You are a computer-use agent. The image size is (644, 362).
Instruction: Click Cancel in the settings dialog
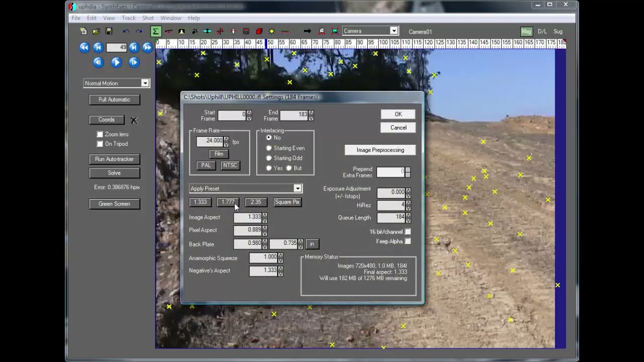point(398,128)
